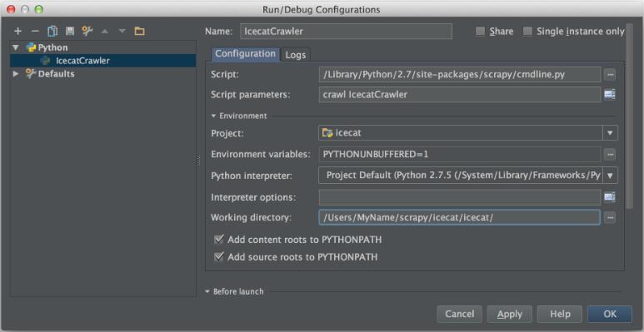Remove the selected configuration with minus icon
The height and width of the screenshot is (332, 644).
(35, 31)
